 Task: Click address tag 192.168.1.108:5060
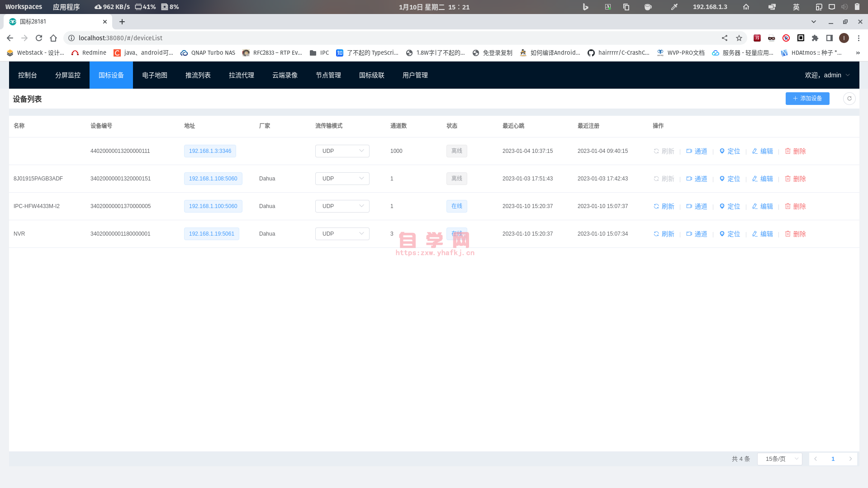click(213, 179)
